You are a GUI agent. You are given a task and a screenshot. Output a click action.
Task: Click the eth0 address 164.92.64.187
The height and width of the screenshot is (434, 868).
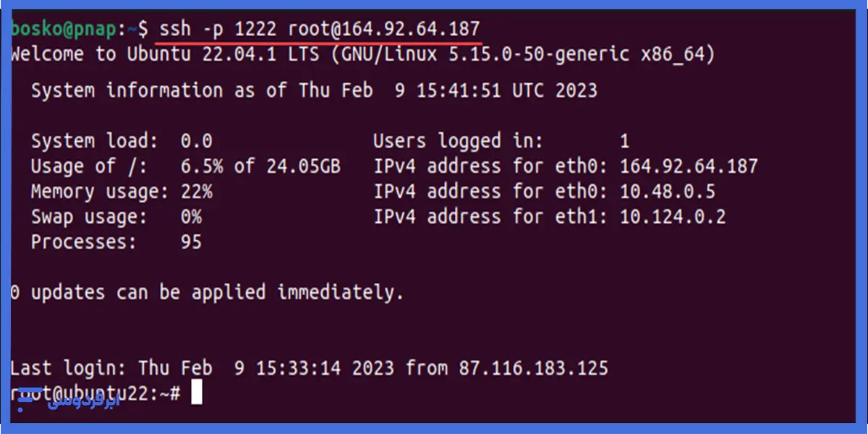[689, 166]
